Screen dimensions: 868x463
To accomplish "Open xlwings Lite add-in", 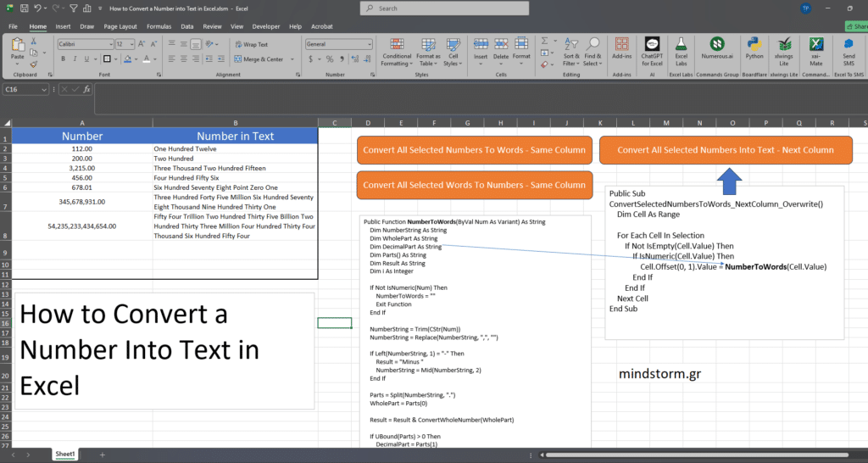I will pyautogui.click(x=784, y=52).
